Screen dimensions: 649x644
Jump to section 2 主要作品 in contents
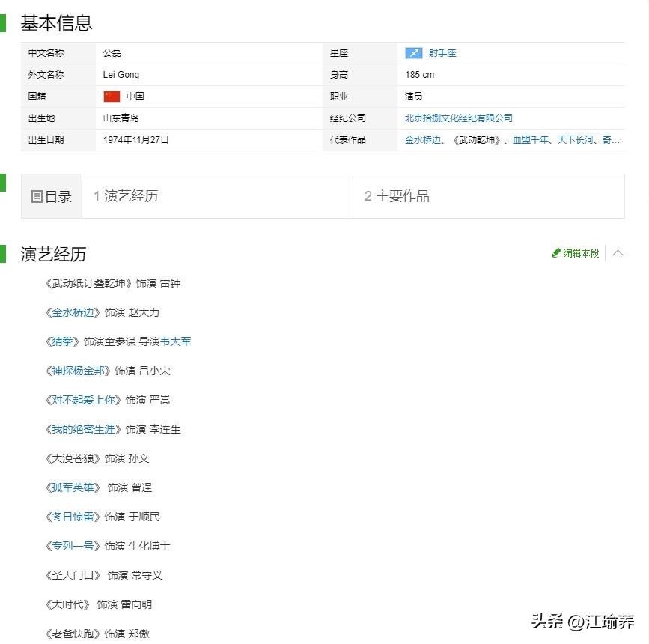(x=397, y=196)
